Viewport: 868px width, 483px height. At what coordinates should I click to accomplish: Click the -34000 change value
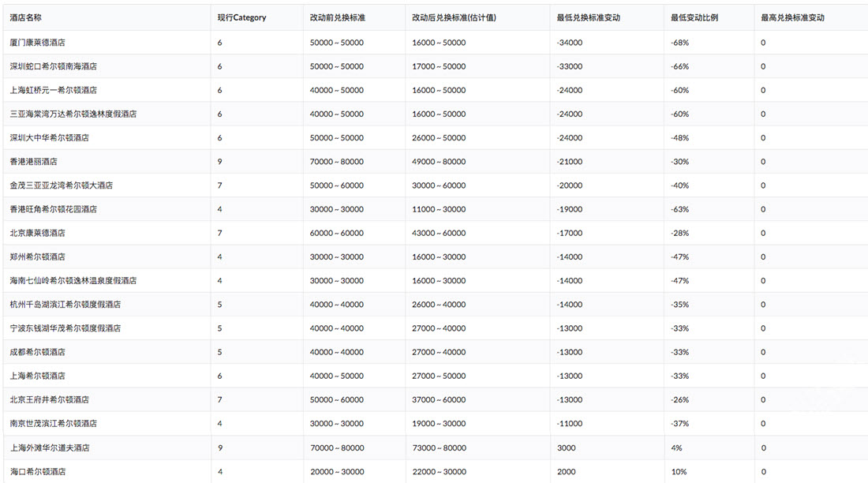coord(570,42)
